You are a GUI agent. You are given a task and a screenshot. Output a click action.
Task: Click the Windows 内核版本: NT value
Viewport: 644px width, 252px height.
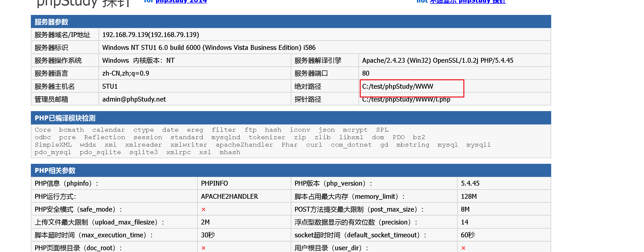(x=138, y=60)
